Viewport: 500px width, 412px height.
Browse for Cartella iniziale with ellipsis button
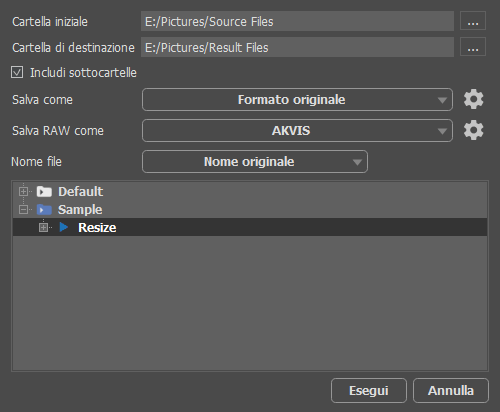click(473, 21)
